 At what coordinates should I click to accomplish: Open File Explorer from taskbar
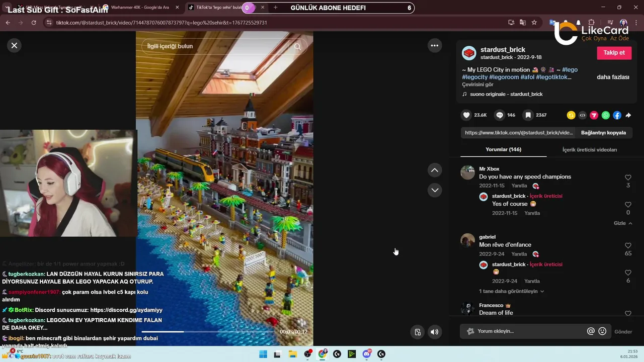tap(292, 354)
